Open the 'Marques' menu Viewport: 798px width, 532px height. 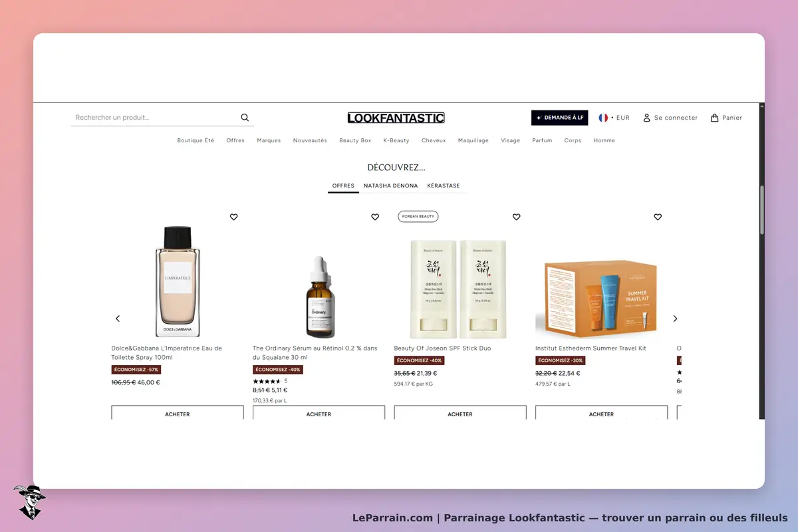click(269, 140)
